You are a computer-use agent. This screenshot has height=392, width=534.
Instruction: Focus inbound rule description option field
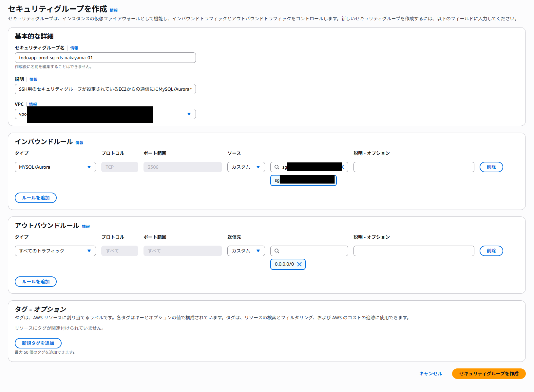point(414,167)
